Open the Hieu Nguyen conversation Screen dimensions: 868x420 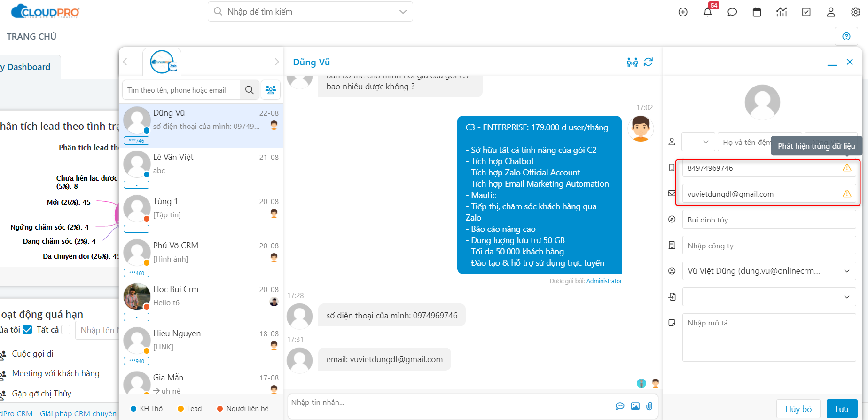tap(202, 346)
